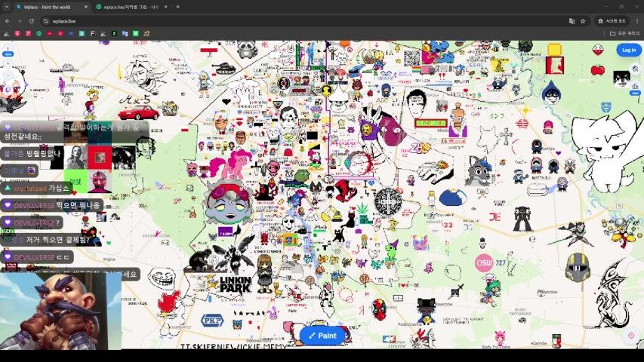Open the teal D bookmark icon
The image size is (644, 362).
click(82, 34)
